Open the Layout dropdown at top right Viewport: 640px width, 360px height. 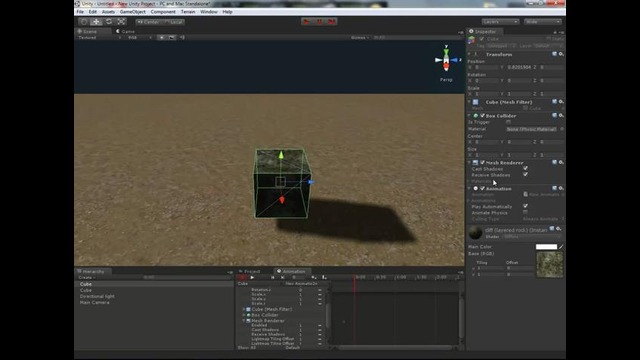543,22
